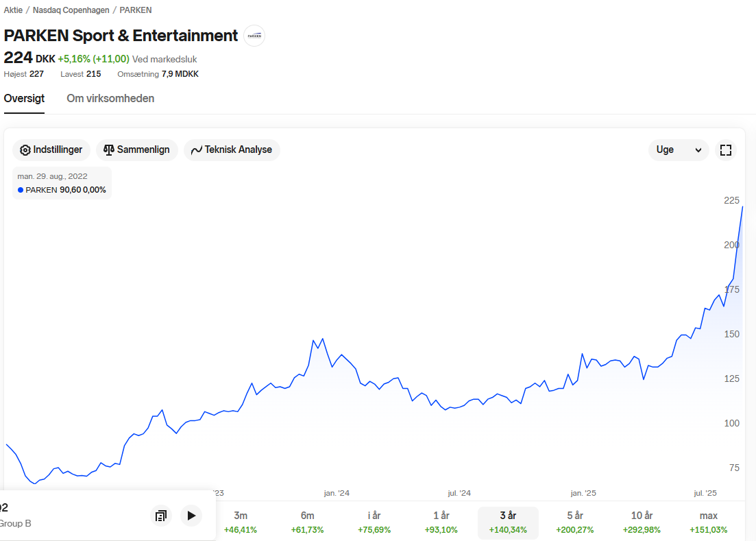
Task: Open Teknisk Analyse chart tools
Action: point(232,149)
